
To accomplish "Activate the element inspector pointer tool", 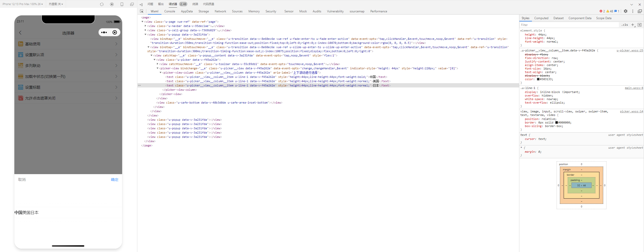I will click(142, 11).
